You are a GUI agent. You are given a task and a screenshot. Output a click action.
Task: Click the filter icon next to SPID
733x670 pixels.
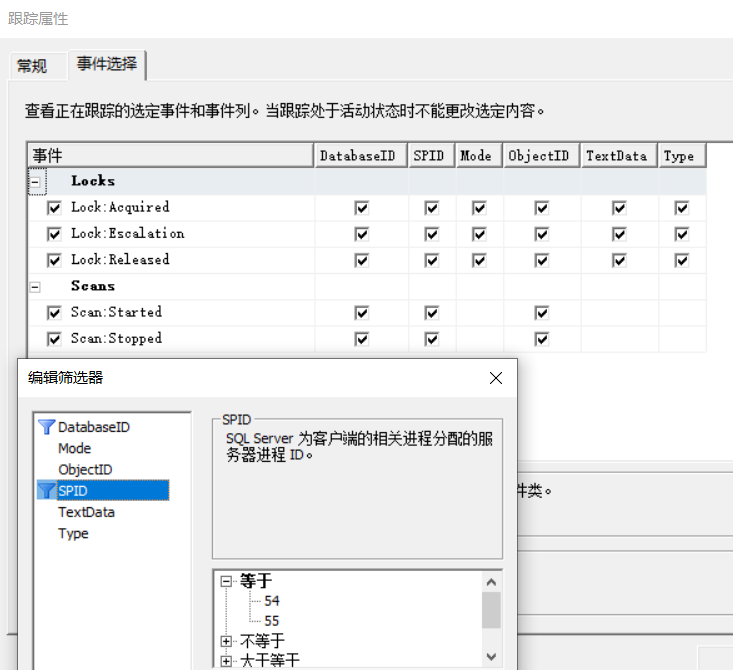46,490
